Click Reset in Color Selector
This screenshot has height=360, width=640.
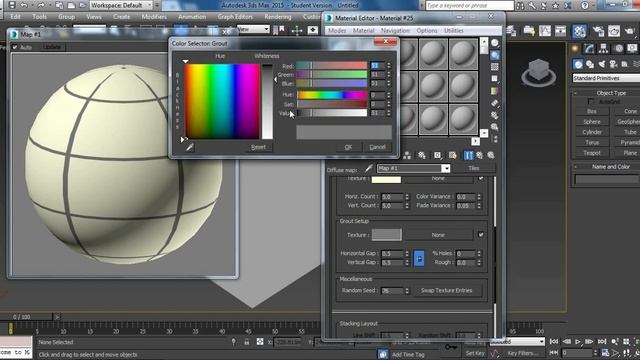(258, 147)
